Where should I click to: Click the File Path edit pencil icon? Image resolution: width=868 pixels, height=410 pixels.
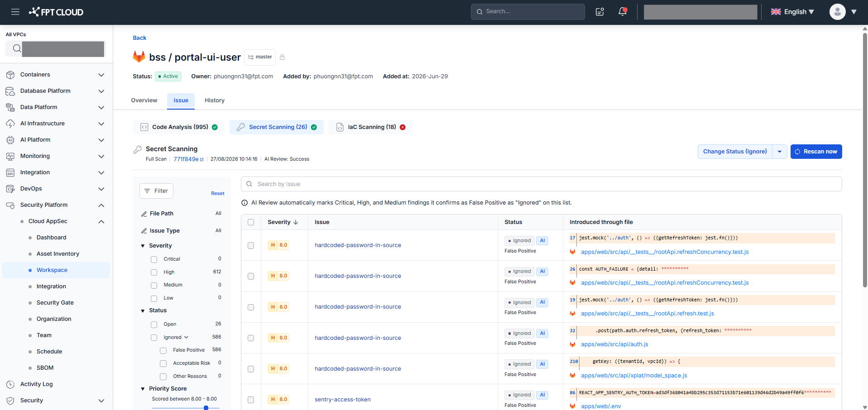pos(144,214)
